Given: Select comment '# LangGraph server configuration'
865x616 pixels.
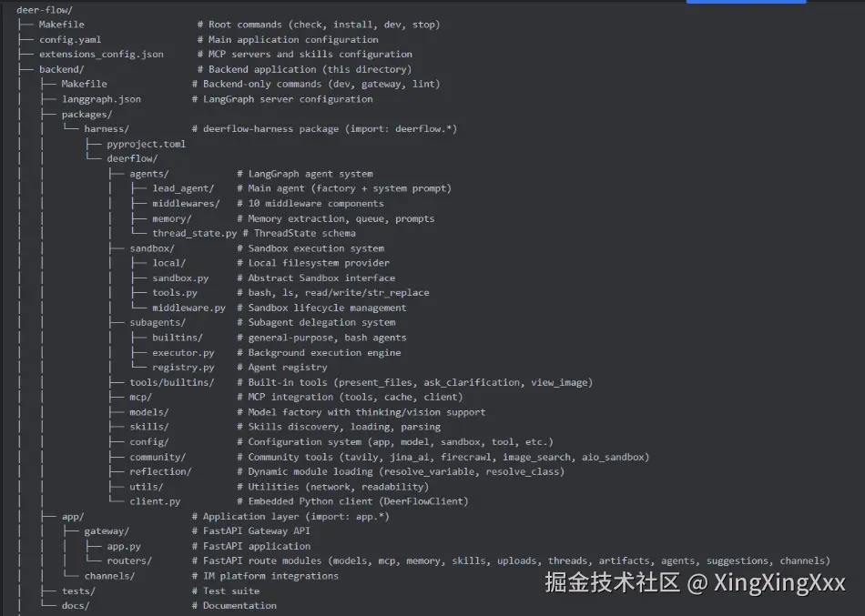Looking at the screenshot, I should tap(282, 99).
